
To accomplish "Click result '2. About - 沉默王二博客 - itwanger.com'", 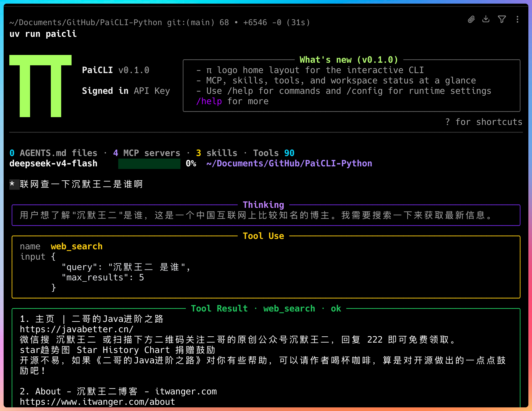I will coord(118,392).
